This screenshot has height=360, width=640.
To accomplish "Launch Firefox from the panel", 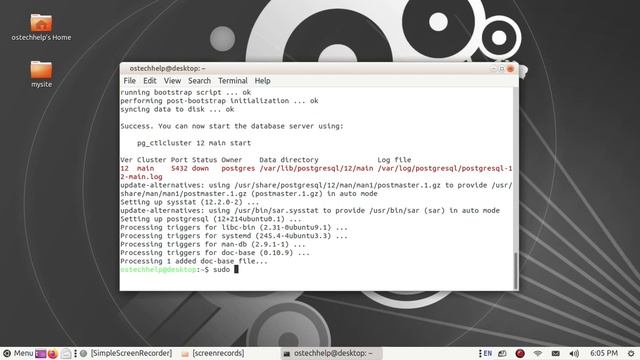I will pos(53,353).
